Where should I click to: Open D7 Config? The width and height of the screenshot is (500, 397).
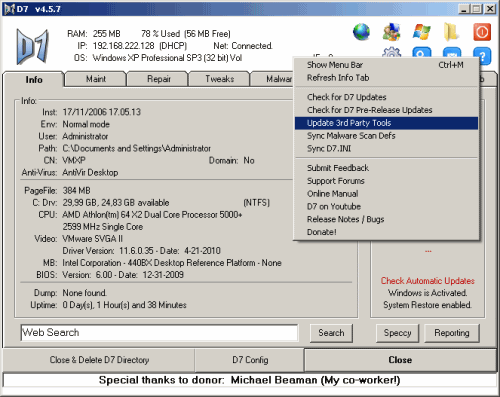(250, 360)
